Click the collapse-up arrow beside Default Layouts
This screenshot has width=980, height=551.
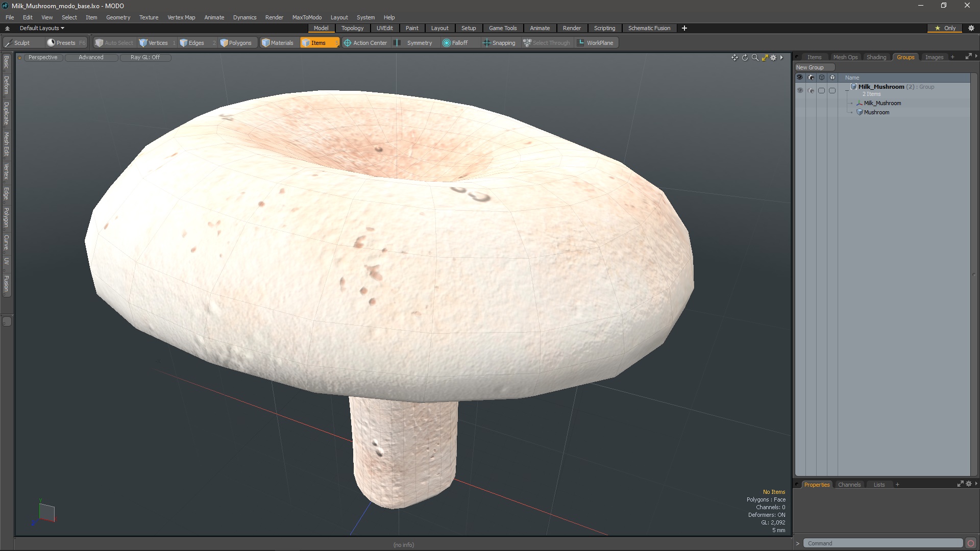point(7,28)
